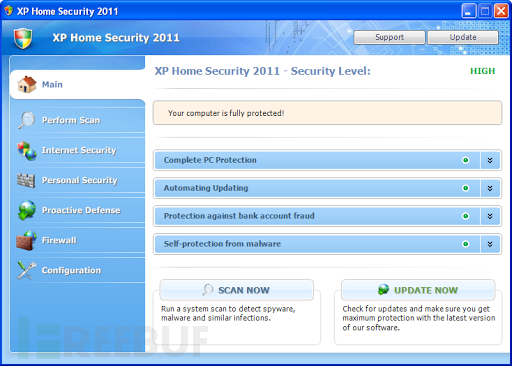Click the magnifying glass icon for Perform Scan
This screenshot has width=512, height=366.
(x=26, y=120)
